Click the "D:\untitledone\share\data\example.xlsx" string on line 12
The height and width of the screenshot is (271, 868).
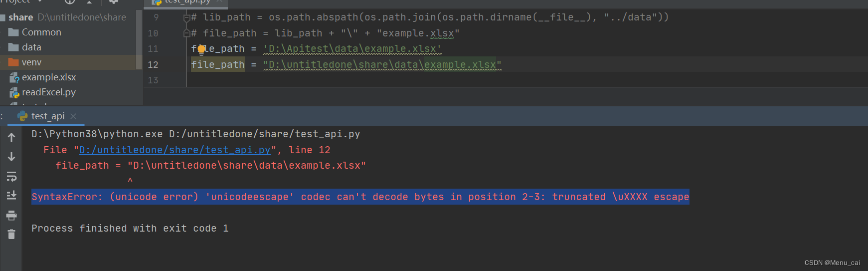tap(382, 64)
